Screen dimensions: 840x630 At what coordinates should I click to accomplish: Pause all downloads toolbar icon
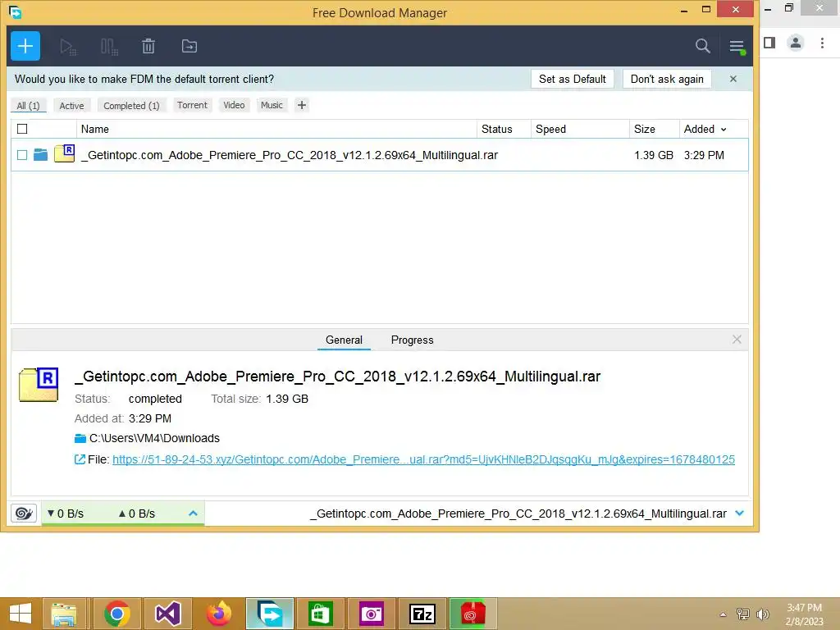pos(109,47)
